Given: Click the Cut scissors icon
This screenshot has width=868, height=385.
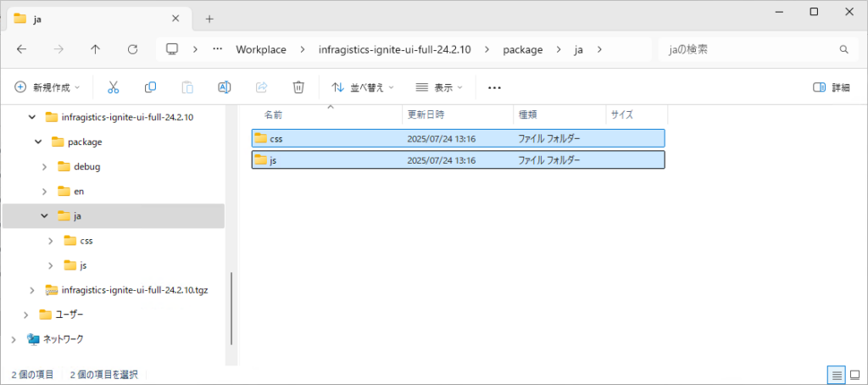Looking at the screenshot, I should click(113, 87).
